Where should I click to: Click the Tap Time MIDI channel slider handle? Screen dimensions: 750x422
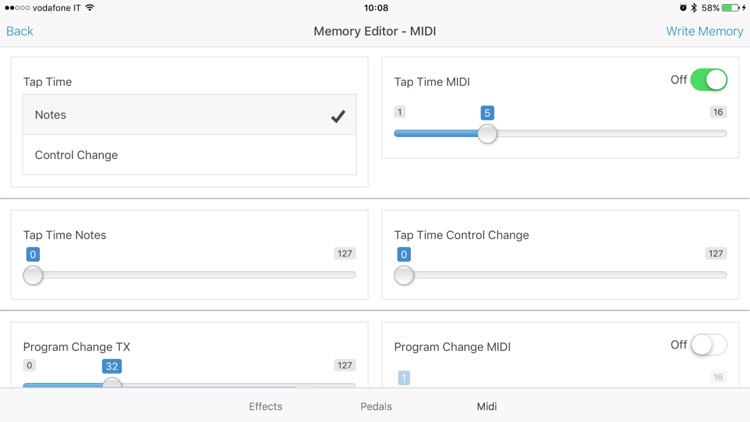tap(487, 134)
